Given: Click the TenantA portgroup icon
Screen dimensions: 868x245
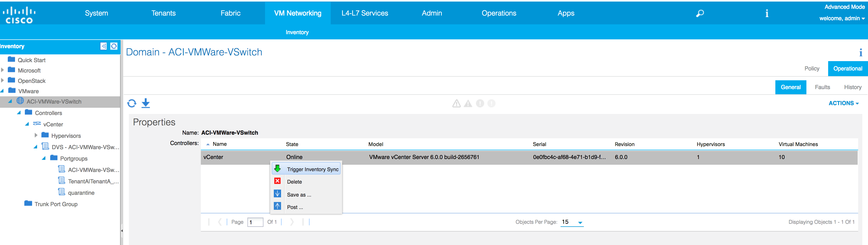Looking at the screenshot, I should (x=61, y=181).
